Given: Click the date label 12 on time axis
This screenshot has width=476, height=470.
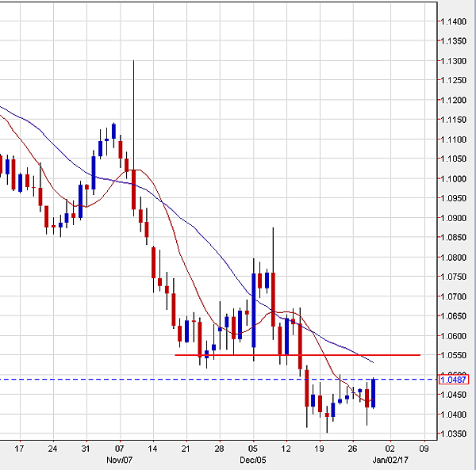Looking at the screenshot, I should [286, 449].
